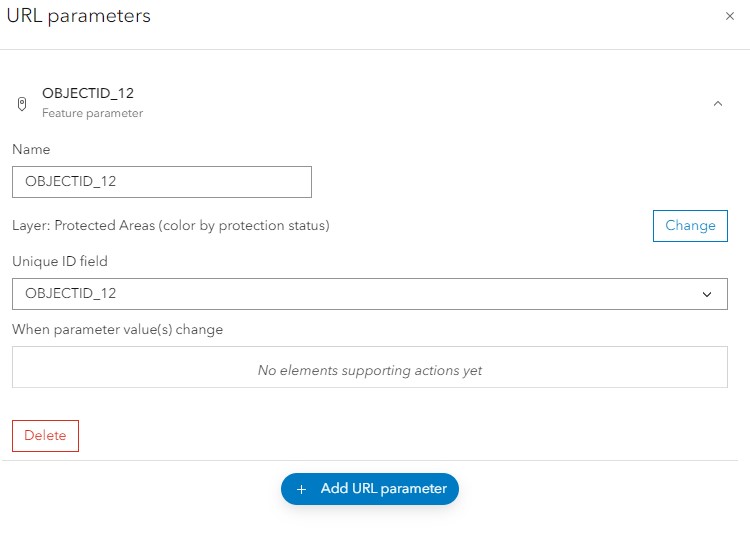Click the Protected Areas layer label
Image resolution: width=750 pixels, height=538 pixels.
pyautogui.click(x=171, y=226)
